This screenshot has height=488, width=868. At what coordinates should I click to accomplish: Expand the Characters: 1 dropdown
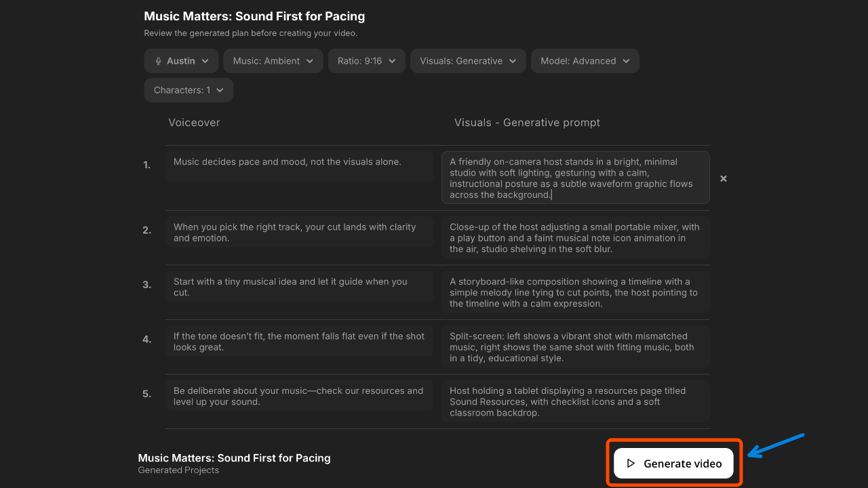(189, 90)
